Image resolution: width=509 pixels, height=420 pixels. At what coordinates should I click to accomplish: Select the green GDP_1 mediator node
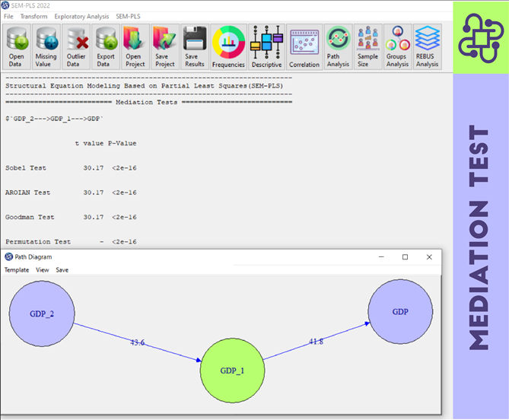point(232,371)
